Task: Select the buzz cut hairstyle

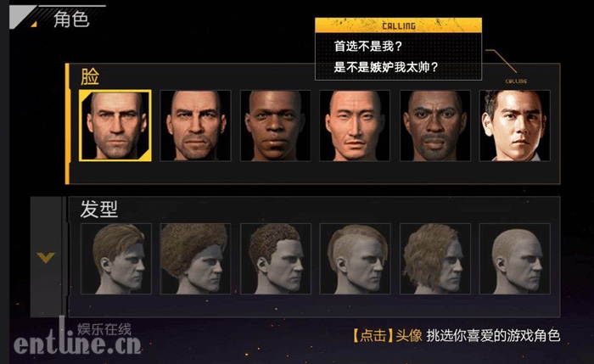Action: click(x=515, y=259)
